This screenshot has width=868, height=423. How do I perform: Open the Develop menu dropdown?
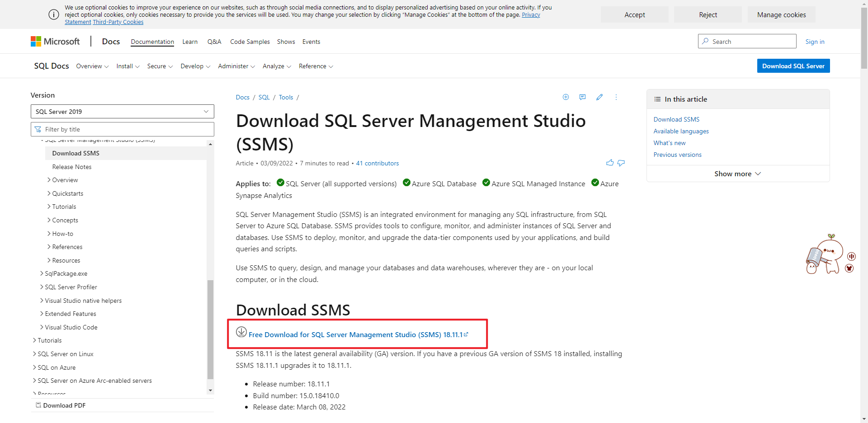195,66
